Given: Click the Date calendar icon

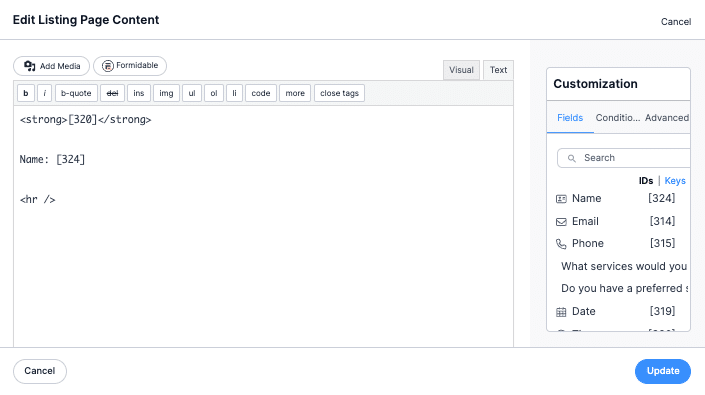Looking at the screenshot, I should click(x=561, y=312).
